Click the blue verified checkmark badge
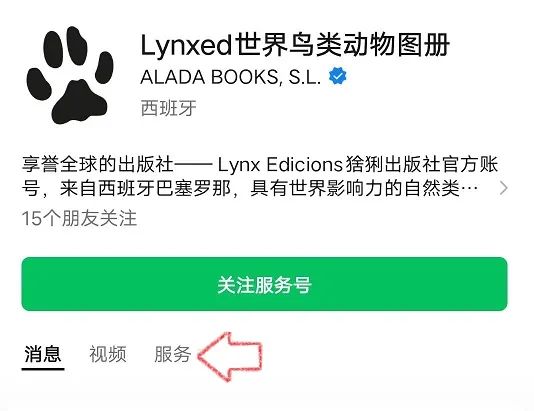The image size is (534, 411). click(x=337, y=77)
